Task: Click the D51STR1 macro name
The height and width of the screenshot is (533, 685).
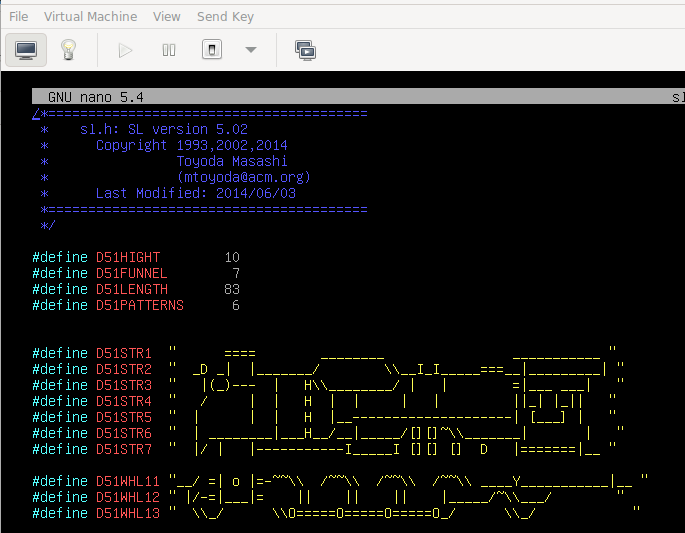Action: pyautogui.click(x=123, y=353)
